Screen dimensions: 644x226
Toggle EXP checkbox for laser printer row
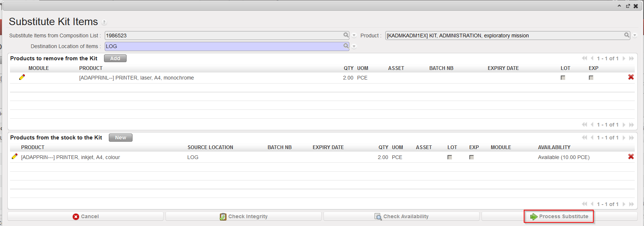point(591,78)
